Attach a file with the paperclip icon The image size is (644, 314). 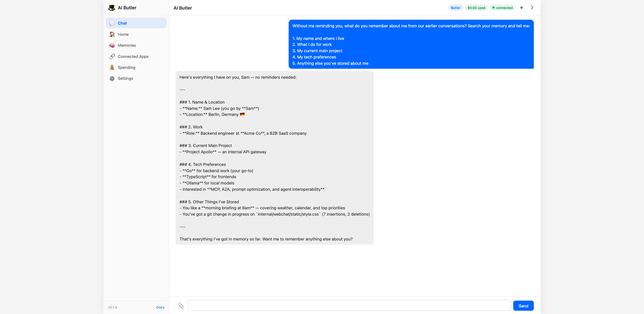point(181,306)
